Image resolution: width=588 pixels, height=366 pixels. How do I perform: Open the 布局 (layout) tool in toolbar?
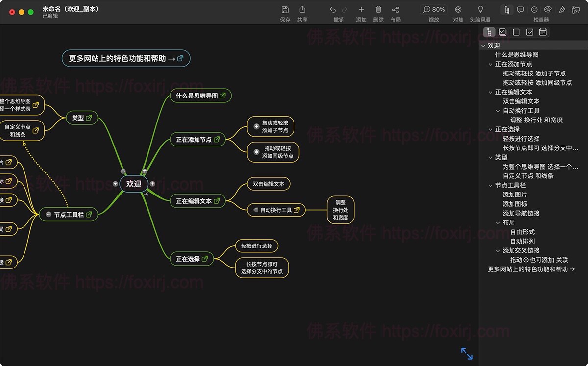[x=395, y=10]
